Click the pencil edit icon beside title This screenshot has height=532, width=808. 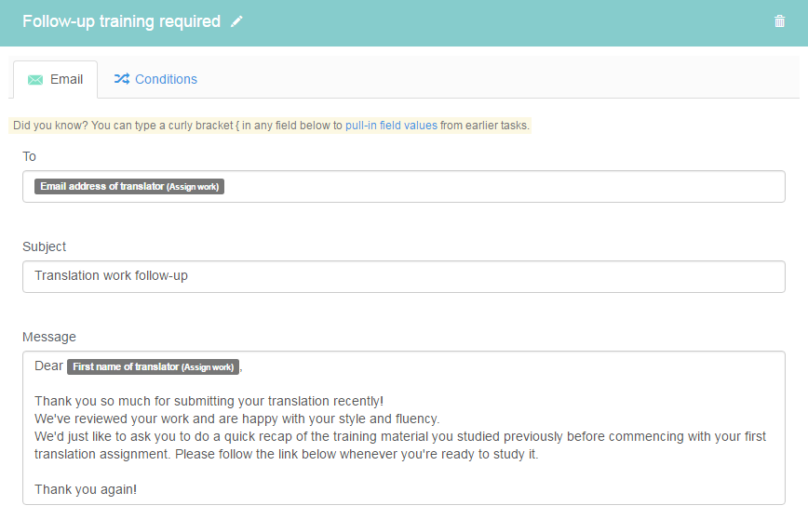pyautogui.click(x=236, y=21)
